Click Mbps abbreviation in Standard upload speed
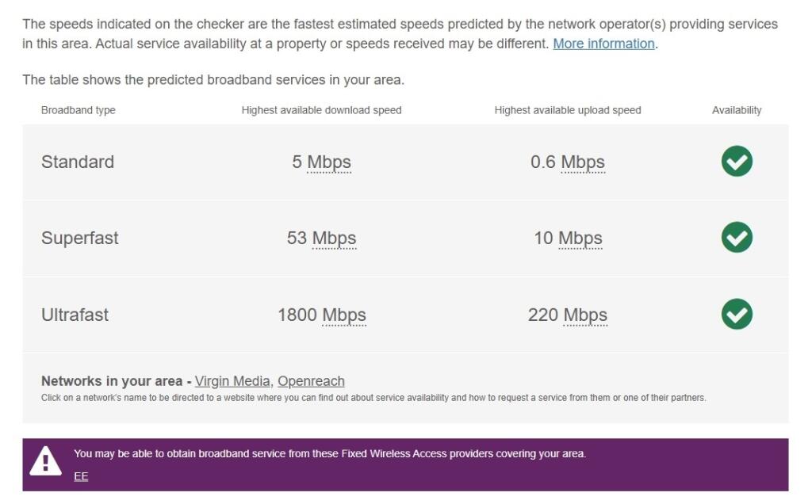Viewport: 812px width, 504px height. tap(583, 162)
